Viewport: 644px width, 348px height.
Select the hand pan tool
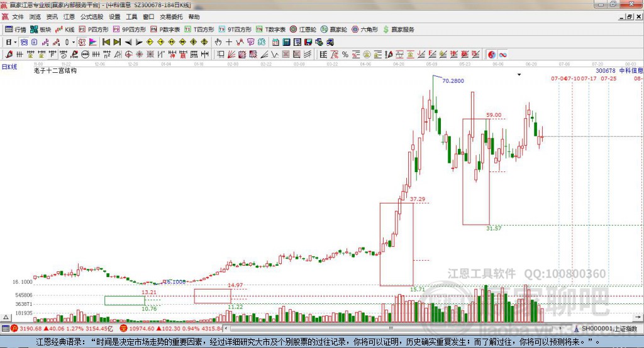218,42
